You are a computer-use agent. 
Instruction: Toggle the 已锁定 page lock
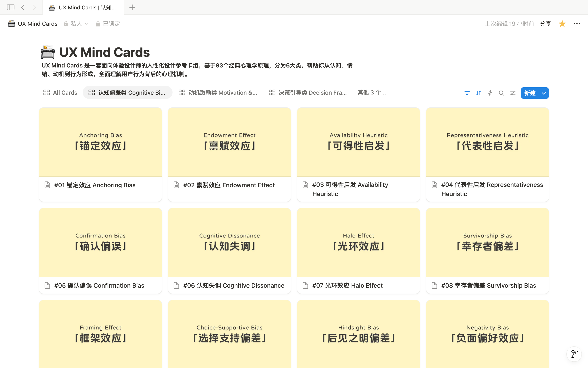point(108,24)
